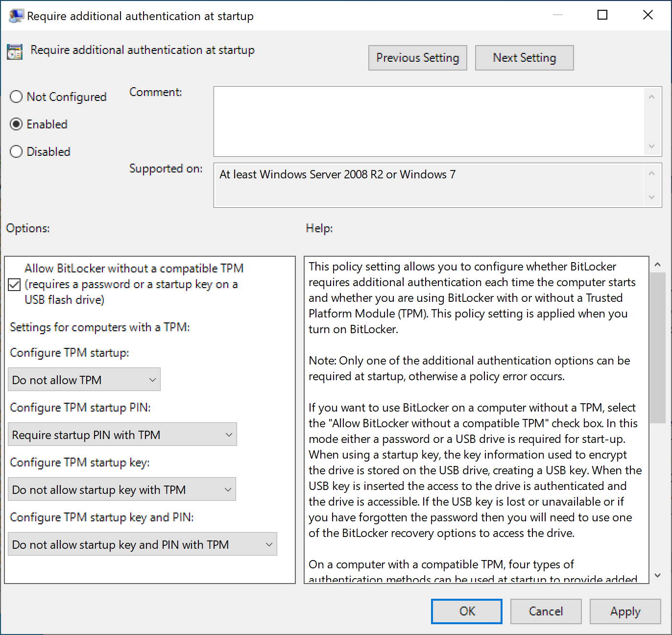
Task: Choose the Disabled radio button
Action: pyautogui.click(x=16, y=152)
